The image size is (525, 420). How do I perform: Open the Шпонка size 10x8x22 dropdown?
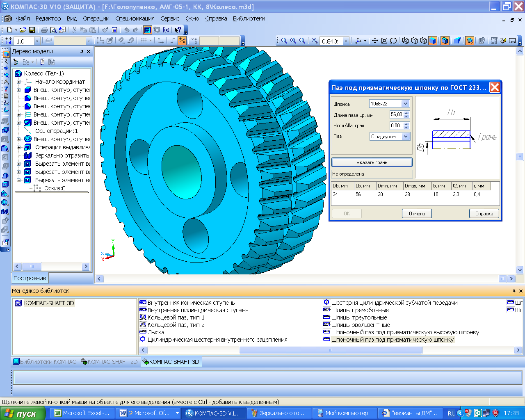click(x=405, y=104)
